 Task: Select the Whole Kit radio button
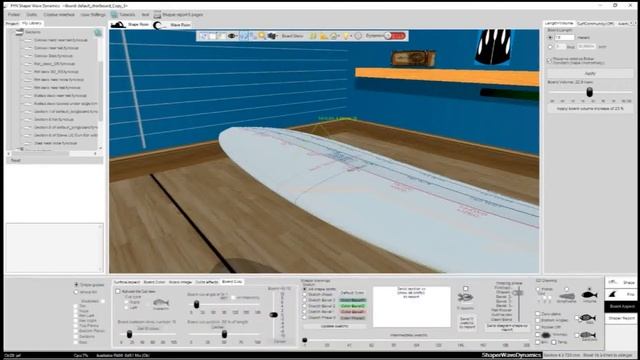coord(76,292)
